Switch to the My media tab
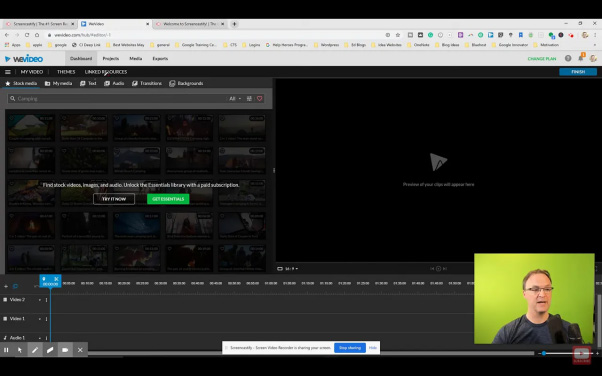Screen dimensions: 602x377 58,83
